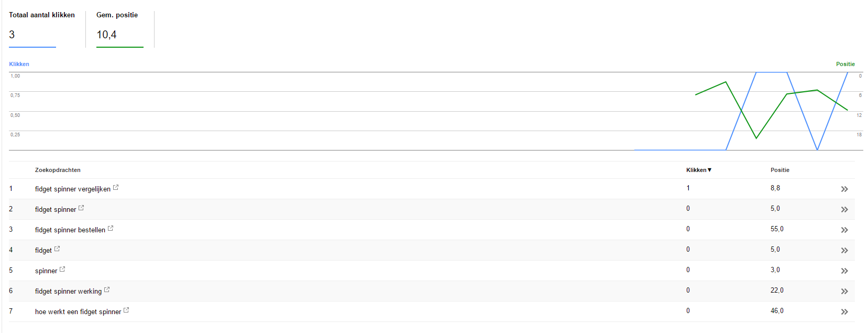Expand details arrow for 'hoe werkt een fidget spinner'
Viewport: 868px width, 333px height.
point(844,311)
